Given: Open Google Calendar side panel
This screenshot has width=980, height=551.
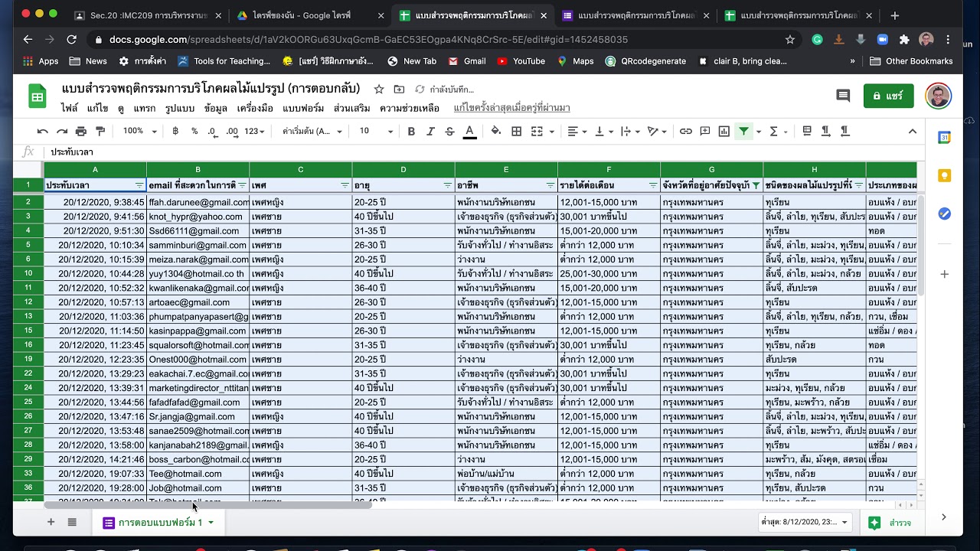Looking at the screenshot, I should [945, 138].
